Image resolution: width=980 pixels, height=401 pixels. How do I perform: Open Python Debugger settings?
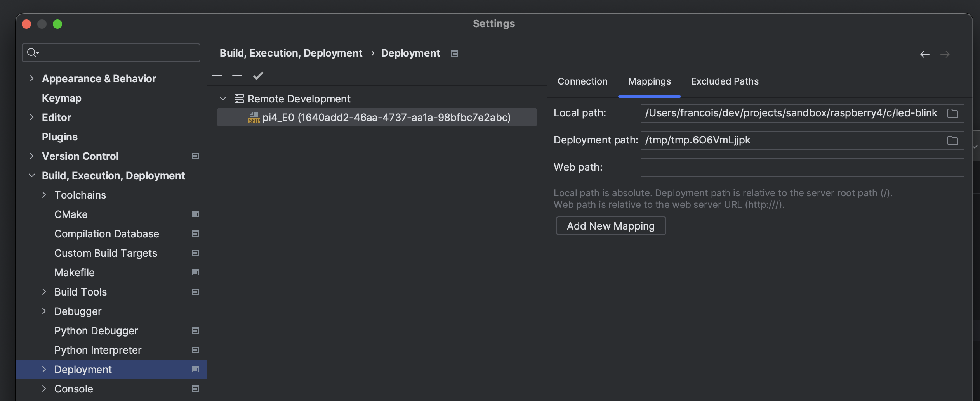[96, 330]
